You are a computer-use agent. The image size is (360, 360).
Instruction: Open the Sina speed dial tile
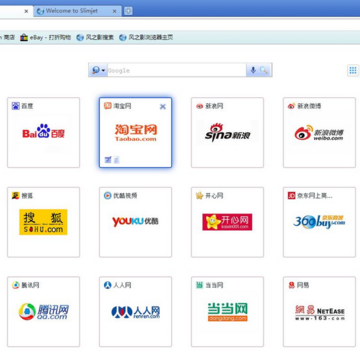228,132
